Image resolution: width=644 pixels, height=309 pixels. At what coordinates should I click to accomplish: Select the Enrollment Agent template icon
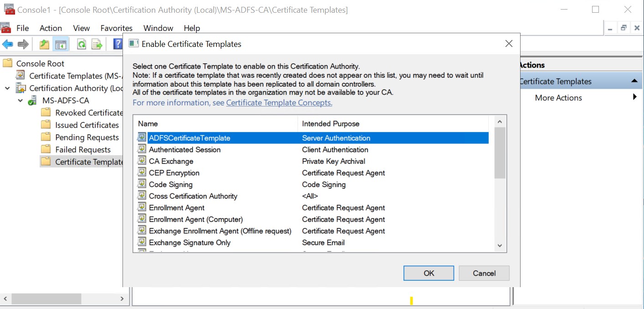pyautogui.click(x=142, y=208)
